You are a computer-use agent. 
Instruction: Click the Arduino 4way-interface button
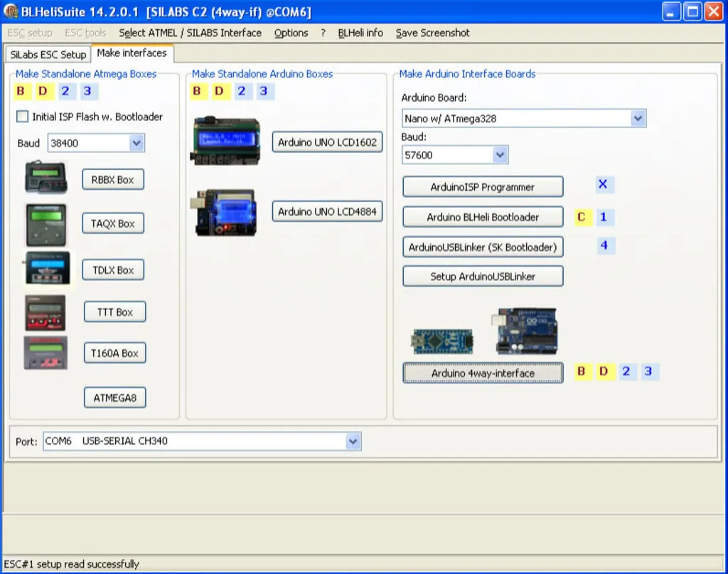[x=483, y=373]
